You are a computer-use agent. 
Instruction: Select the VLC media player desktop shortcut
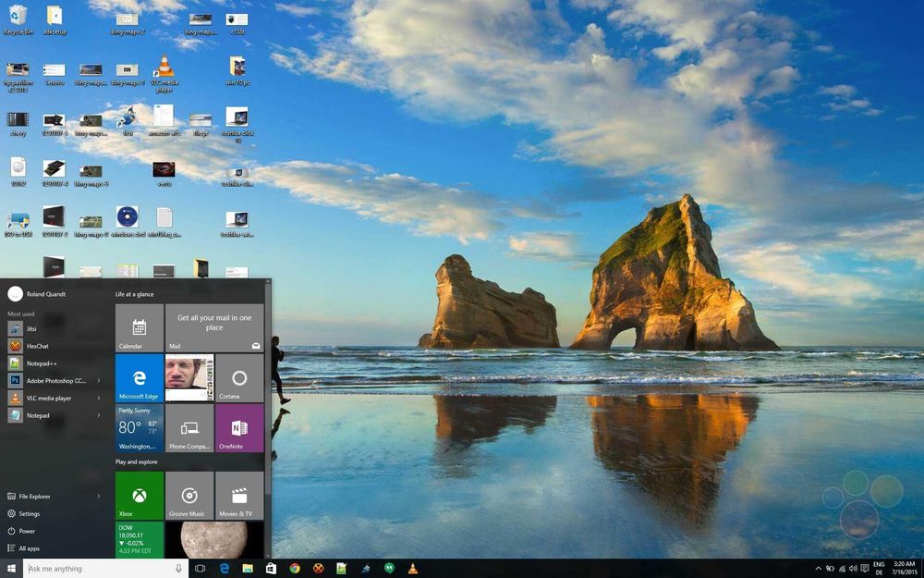pyautogui.click(x=164, y=74)
